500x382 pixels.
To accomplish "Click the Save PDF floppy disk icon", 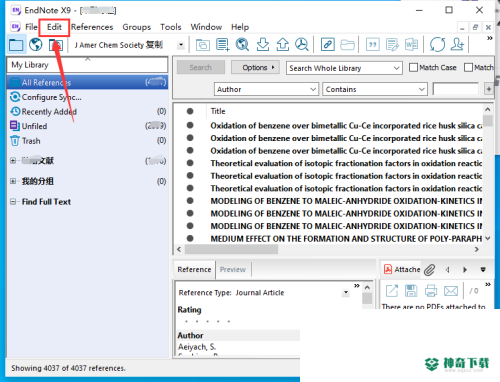I will [x=411, y=291].
